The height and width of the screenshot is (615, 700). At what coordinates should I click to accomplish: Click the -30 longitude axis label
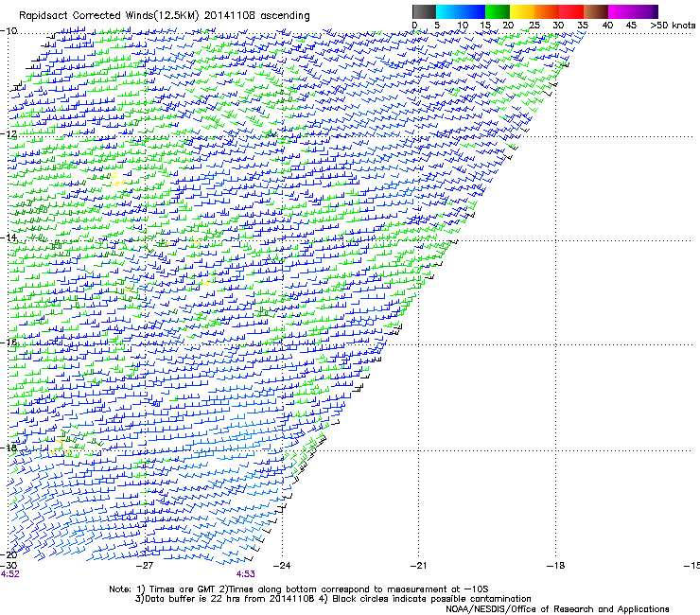pyautogui.click(x=9, y=565)
